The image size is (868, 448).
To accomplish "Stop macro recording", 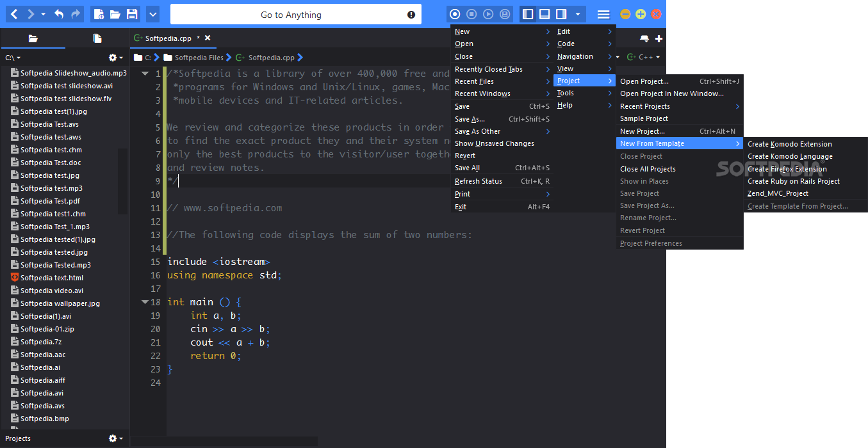I will (x=471, y=14).
